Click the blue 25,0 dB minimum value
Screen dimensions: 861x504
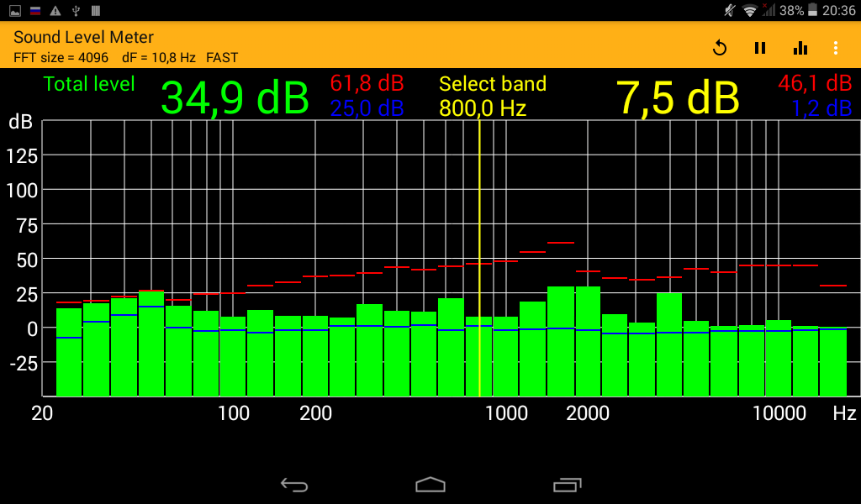tap(367, 108)
